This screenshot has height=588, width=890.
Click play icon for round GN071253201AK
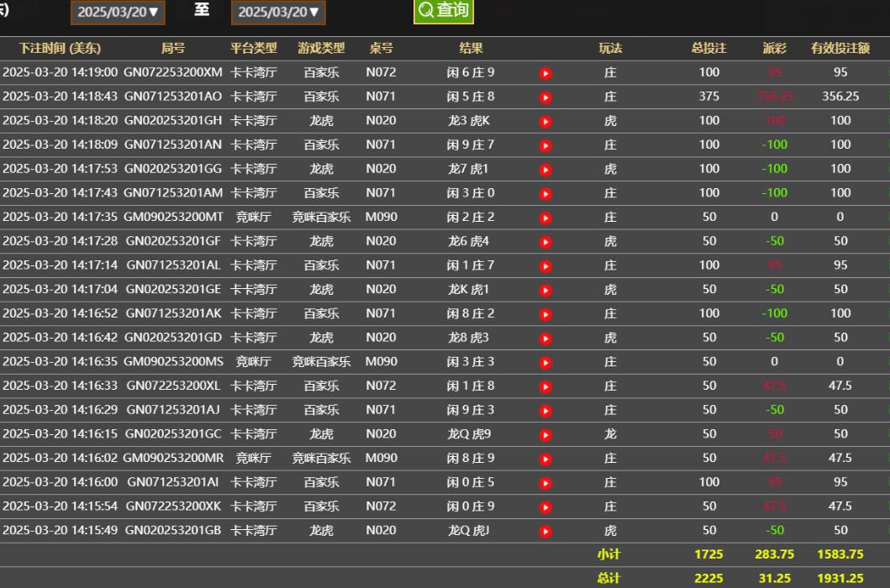tap(545, 315)
